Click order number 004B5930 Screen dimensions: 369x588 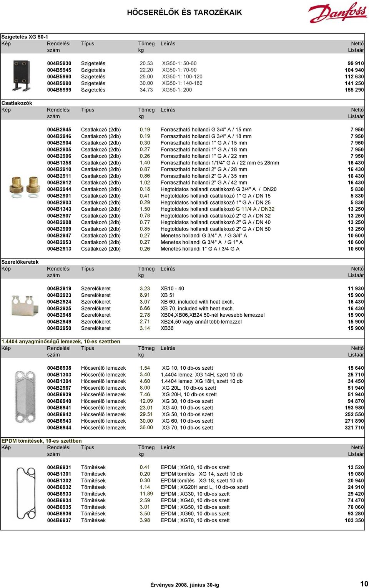(59, 63)
